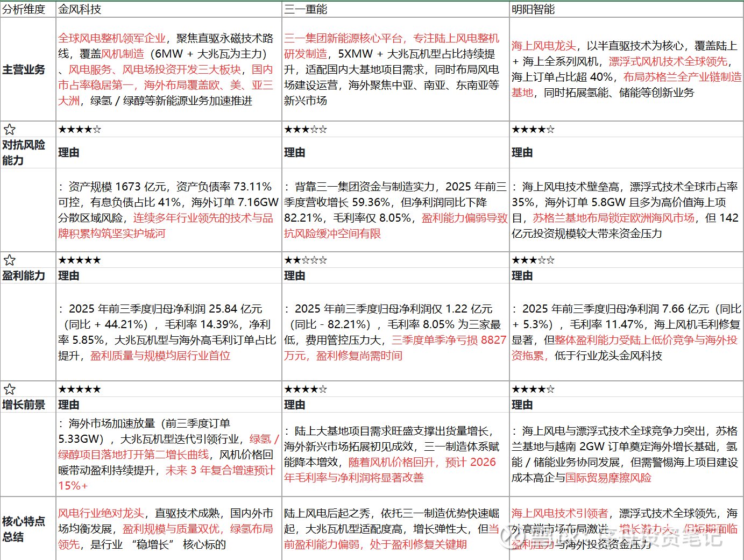Select 明阳智能's four-star 增长前景 rating
744x560 pixels.
click(x=533, y=389)
